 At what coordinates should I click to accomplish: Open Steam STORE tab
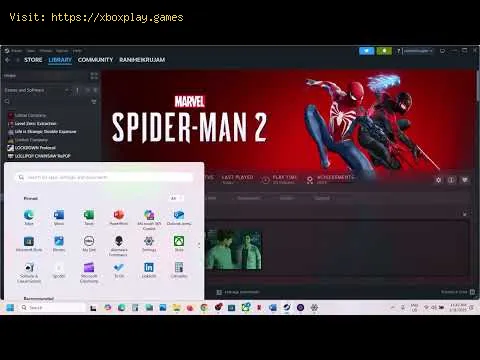[x=33, y=60]
